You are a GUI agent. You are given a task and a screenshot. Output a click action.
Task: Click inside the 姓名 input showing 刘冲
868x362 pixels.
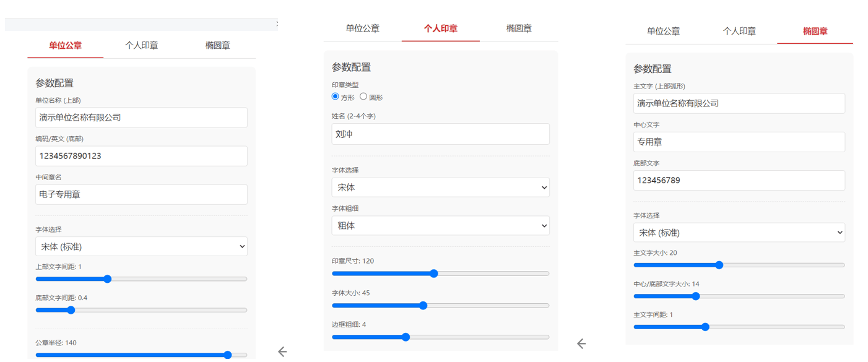click(x=440, y=134)
